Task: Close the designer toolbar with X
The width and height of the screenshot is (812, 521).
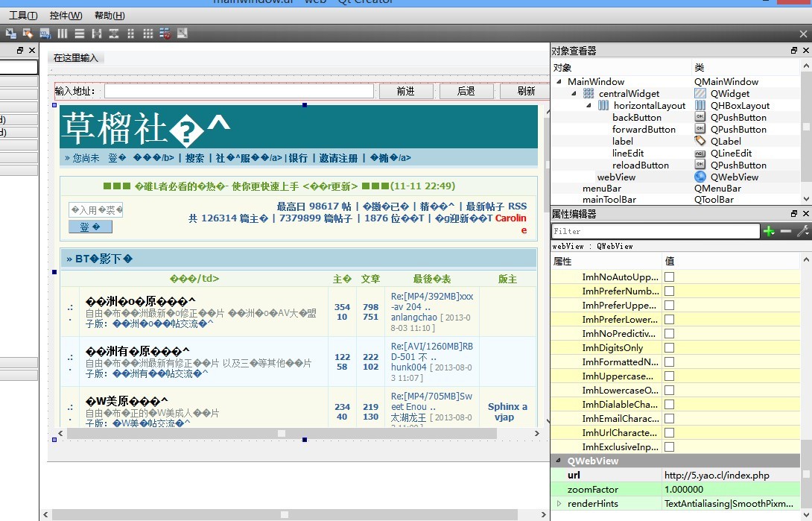Action: (x=803, y=34)
